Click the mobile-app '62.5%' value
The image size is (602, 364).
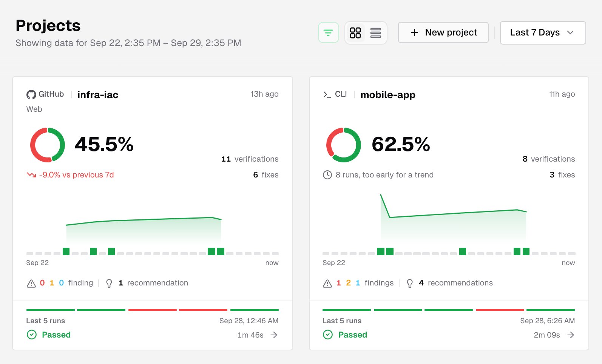(x=401, y=144)
